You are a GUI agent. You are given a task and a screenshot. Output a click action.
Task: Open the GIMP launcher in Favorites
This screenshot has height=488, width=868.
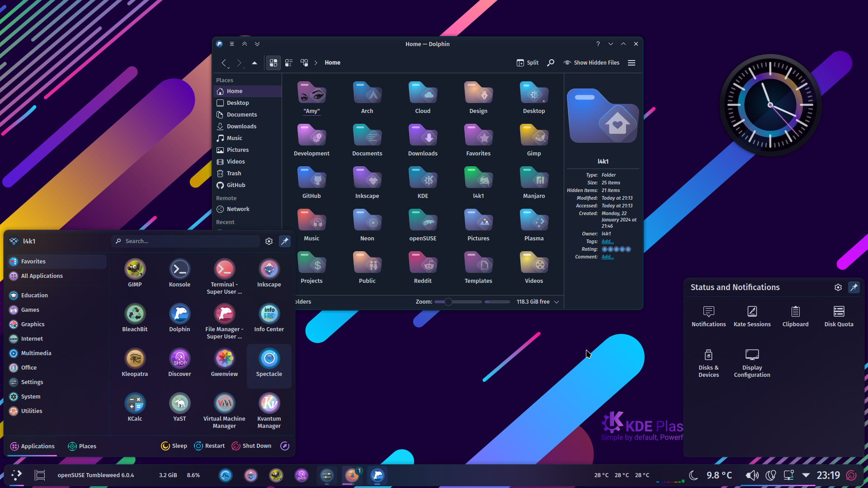click(135, 273)
